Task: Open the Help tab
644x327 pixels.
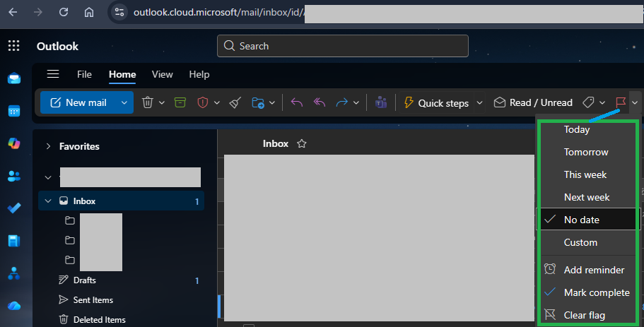Action: [x=199, y=74]
